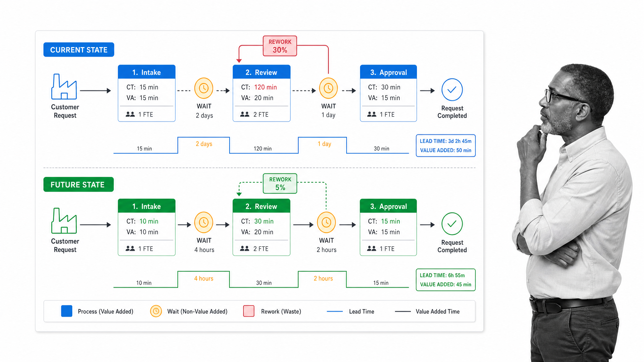
Task: Click the blue 2. Review header
Action: pos(261,72)
